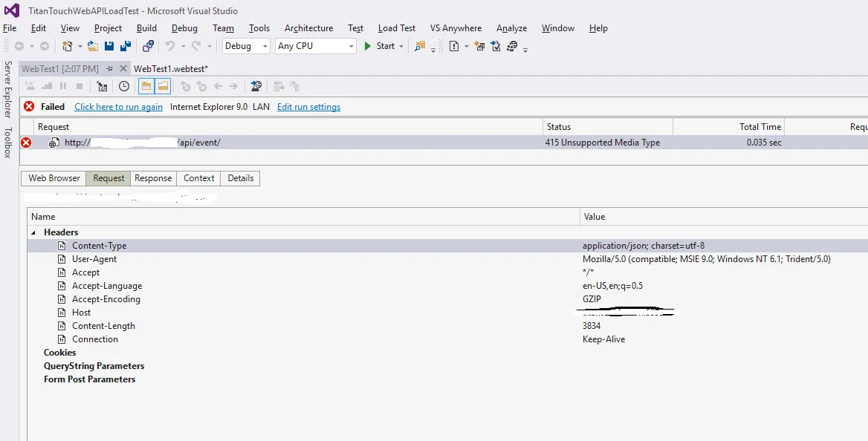The width and height of the screenshot is (868, 441).
Task: Click the pin icon on WebTest1 tab
Action: click(x=109, y=69)
